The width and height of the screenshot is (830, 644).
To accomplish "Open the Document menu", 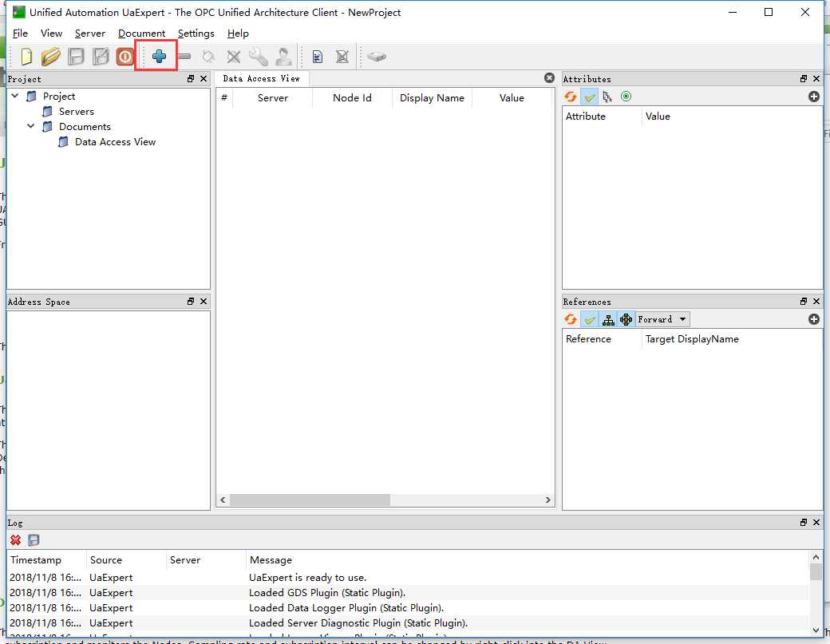I will 141,34.
